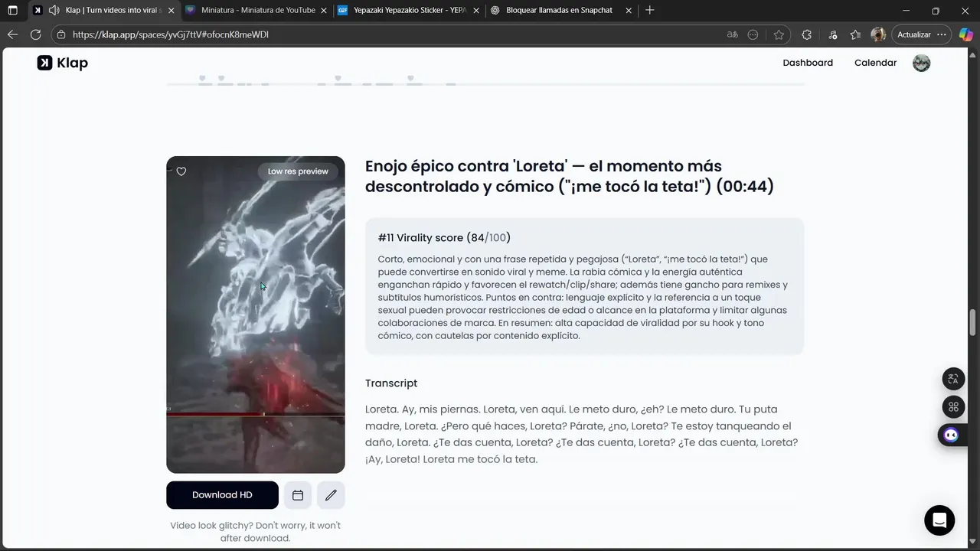
Task: Click the transcript paragraph starting 'Loreta. Ay, mis piernas'
Action: pos(582,435)
